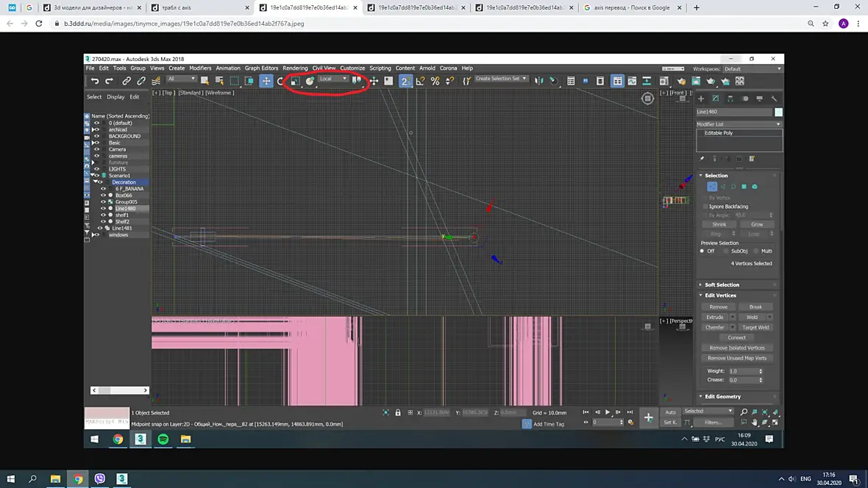This screenshot has height=488, width=868.
Task: Open the Graph Editors menu
Action: click(261, 68)
